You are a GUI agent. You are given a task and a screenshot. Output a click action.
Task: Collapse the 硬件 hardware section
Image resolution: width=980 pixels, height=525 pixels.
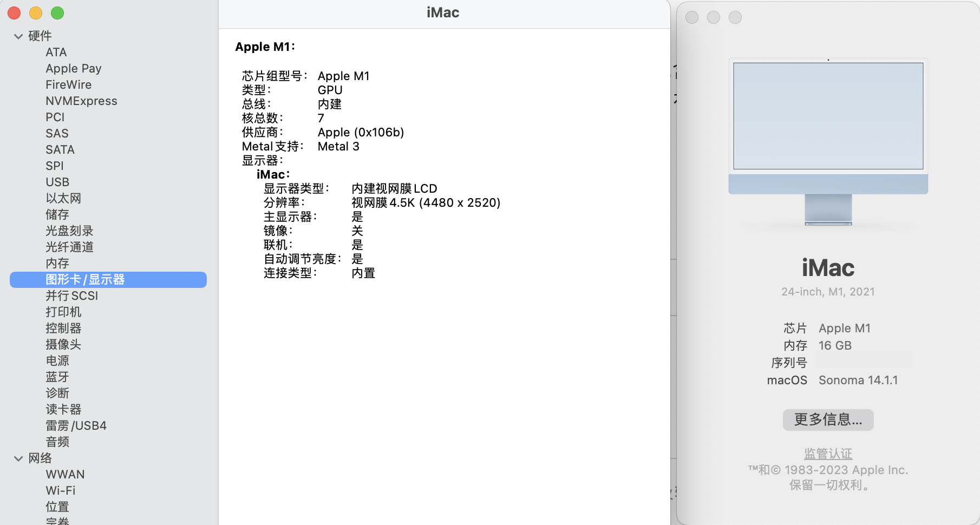click(x=18, y=36)
